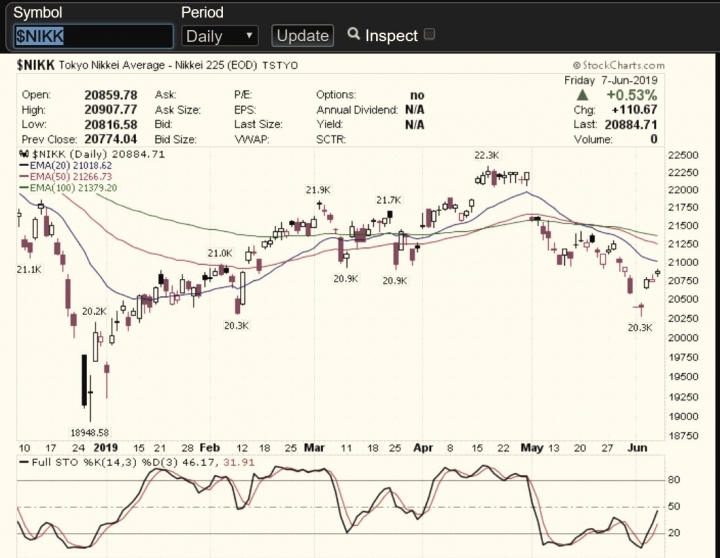The width and height of the screenshot is (720, 558).
Task: Click the 22.3K peak price annotation
Action: click(487, 155)
